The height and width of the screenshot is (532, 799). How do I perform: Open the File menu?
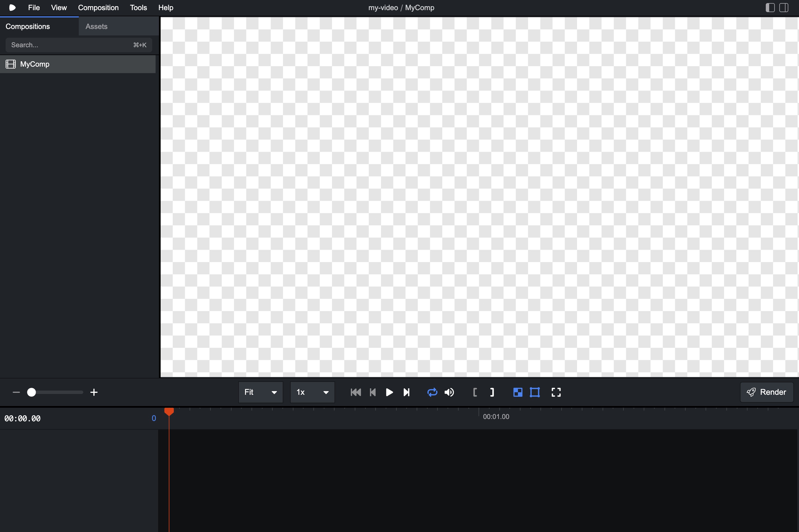click(34, 8)
